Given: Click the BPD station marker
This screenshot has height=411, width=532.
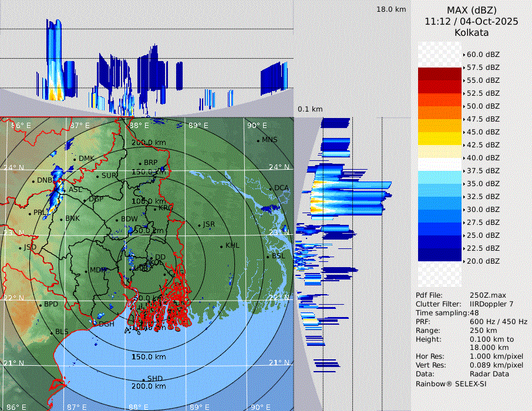Looking at the screenshot, I should click(41, 305).
